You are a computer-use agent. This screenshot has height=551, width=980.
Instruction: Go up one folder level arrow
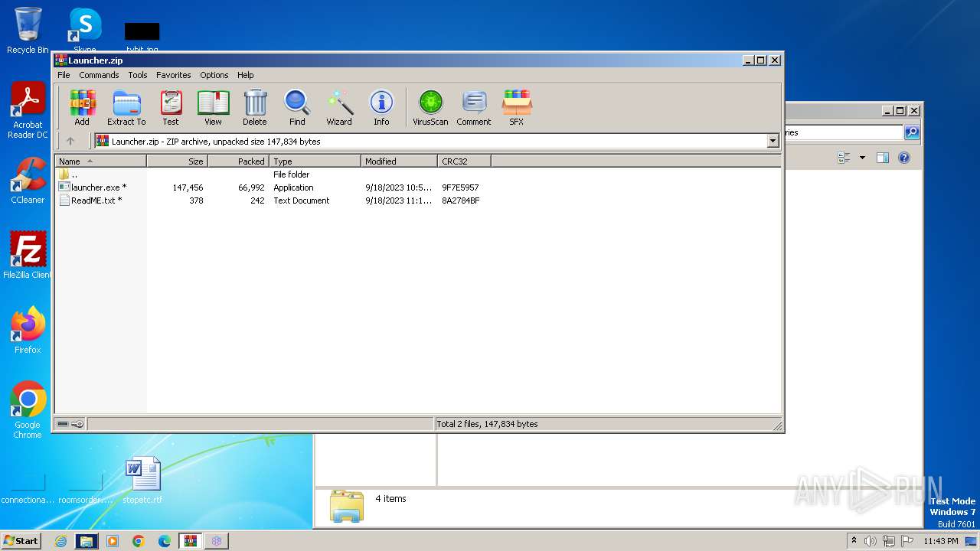(x=70, y=141)
